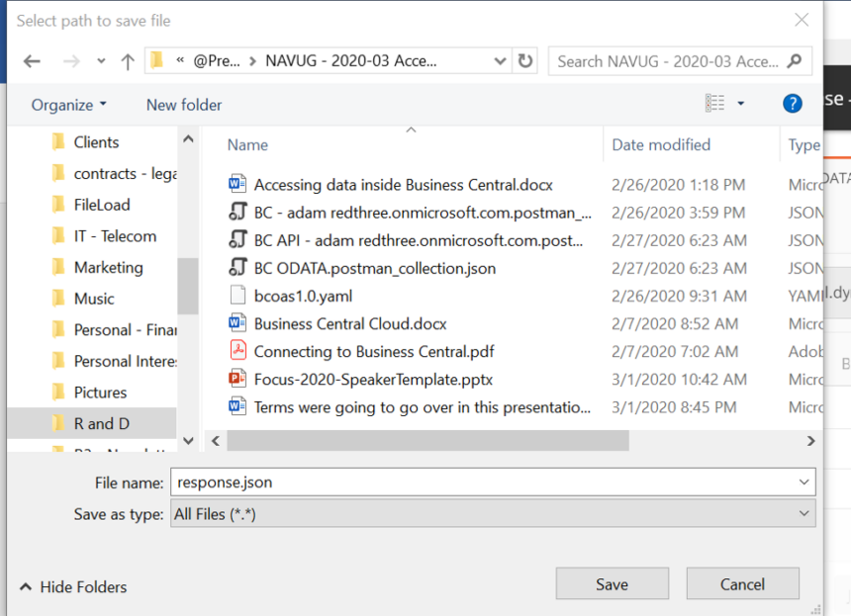This screenshot has width=851, height=616.
Task: Select BC ODATA.postman_collection.json
Action: (375, 268)
